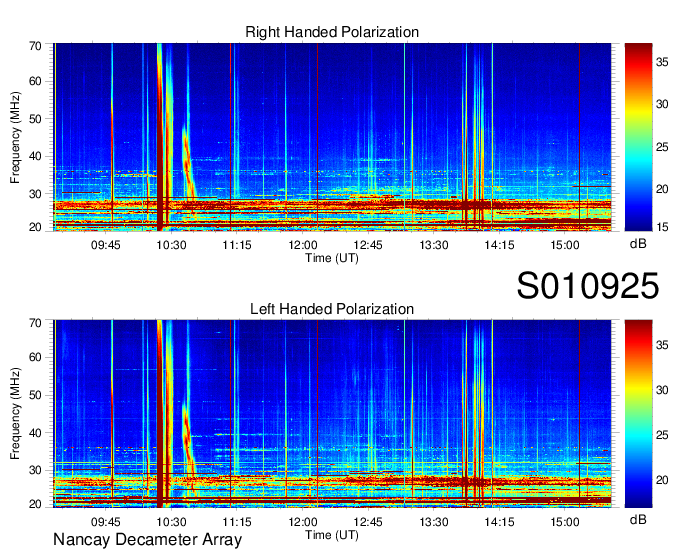Click 50 MHz tick of Left Handed plot

pyautogui.click(x=35, y=395)
